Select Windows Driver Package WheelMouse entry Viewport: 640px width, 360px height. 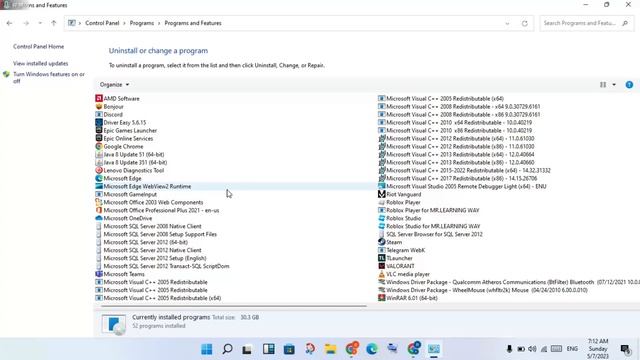click(x=487, y=290)
